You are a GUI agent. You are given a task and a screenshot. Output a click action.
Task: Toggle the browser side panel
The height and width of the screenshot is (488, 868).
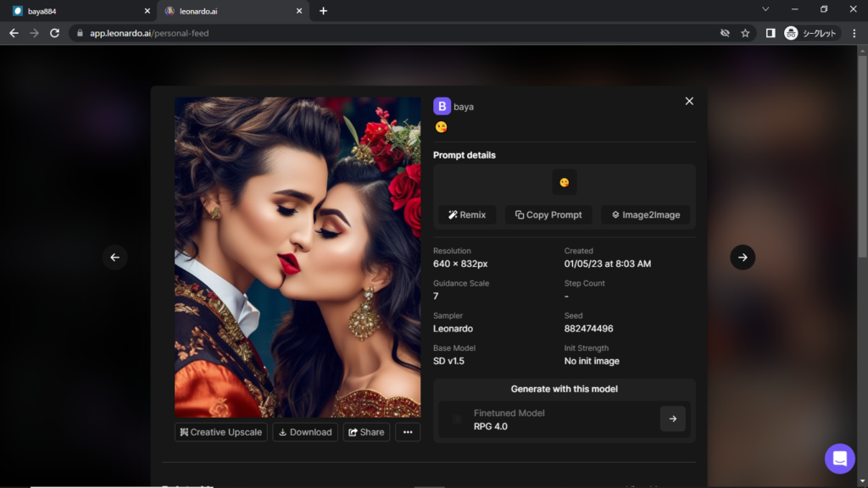(x=770, y=33)
